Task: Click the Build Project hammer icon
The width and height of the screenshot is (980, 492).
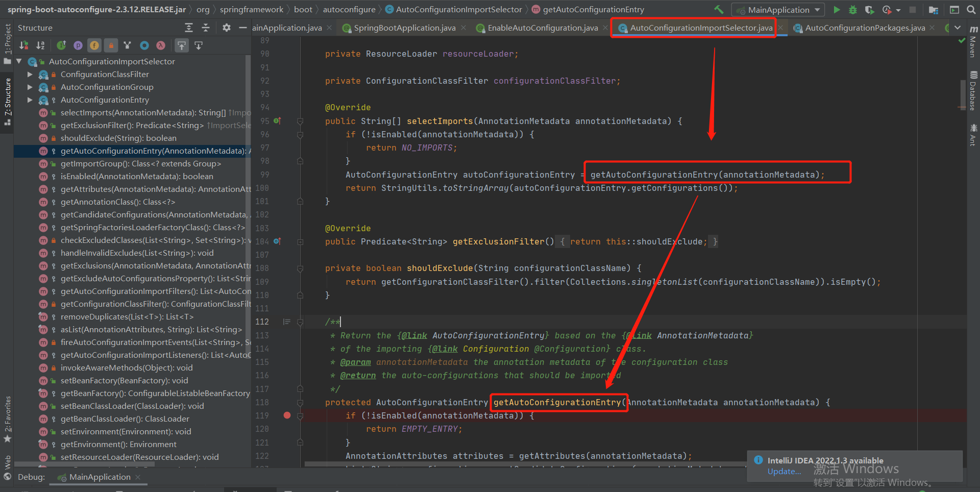Action: (x=719, y=9)
